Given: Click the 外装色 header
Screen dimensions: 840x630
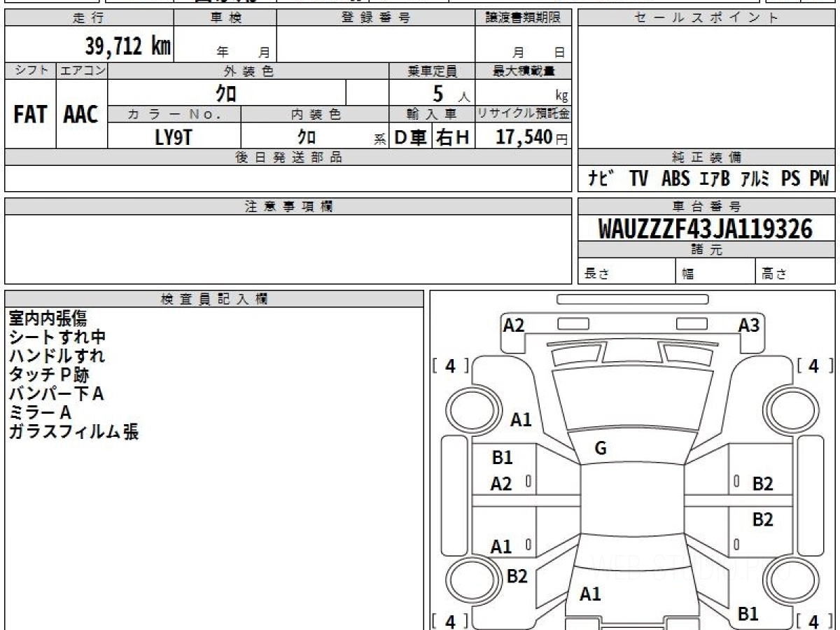Looking at the screenshot, I should click(x=248, y=71).
